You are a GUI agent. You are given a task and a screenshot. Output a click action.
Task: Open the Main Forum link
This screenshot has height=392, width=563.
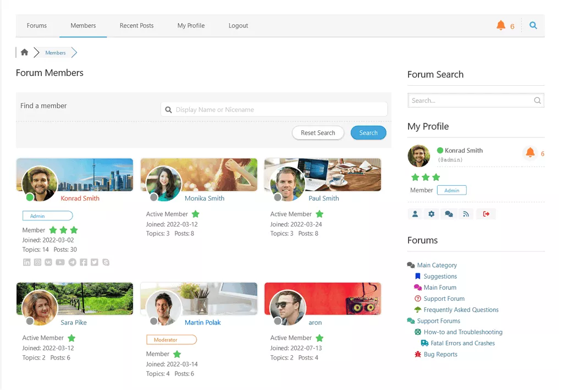point(440,288)
